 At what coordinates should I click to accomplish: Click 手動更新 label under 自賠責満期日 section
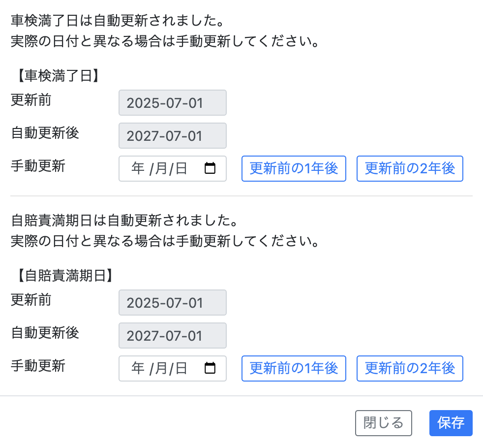pos(38,366)
